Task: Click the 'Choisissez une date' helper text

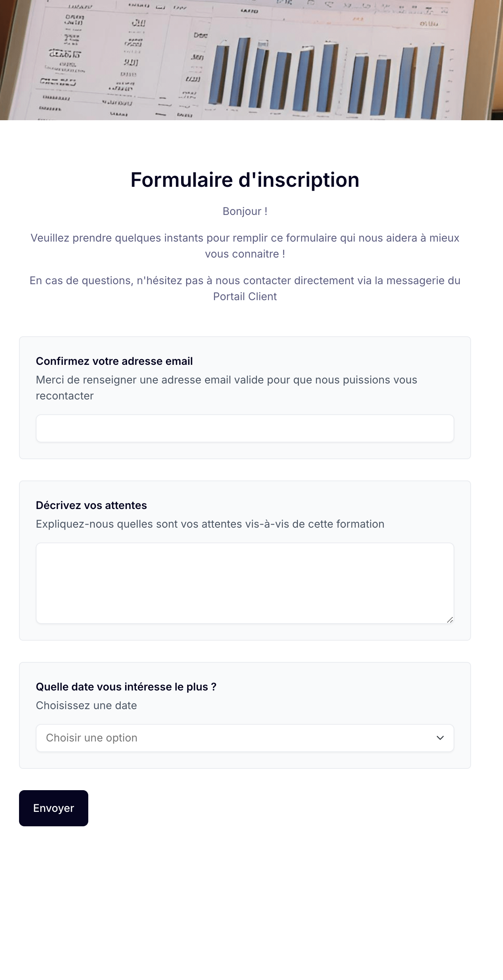Action: tap(86, 705)
